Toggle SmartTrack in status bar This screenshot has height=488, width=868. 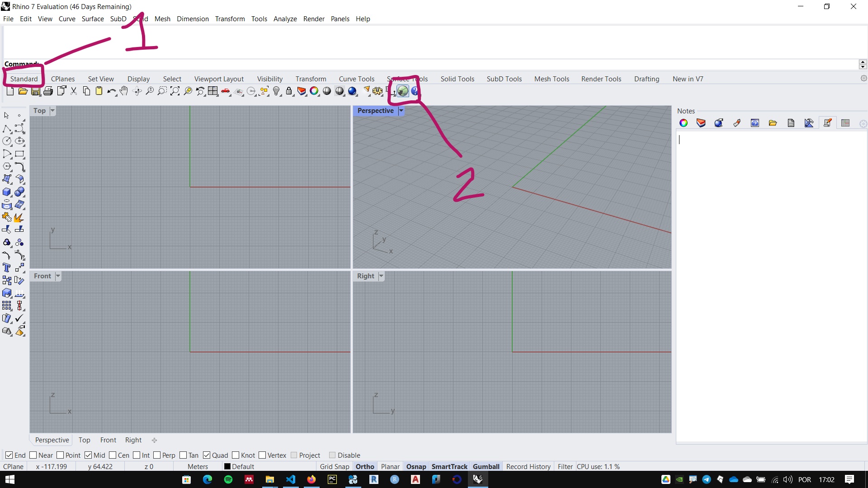[449, 467]
